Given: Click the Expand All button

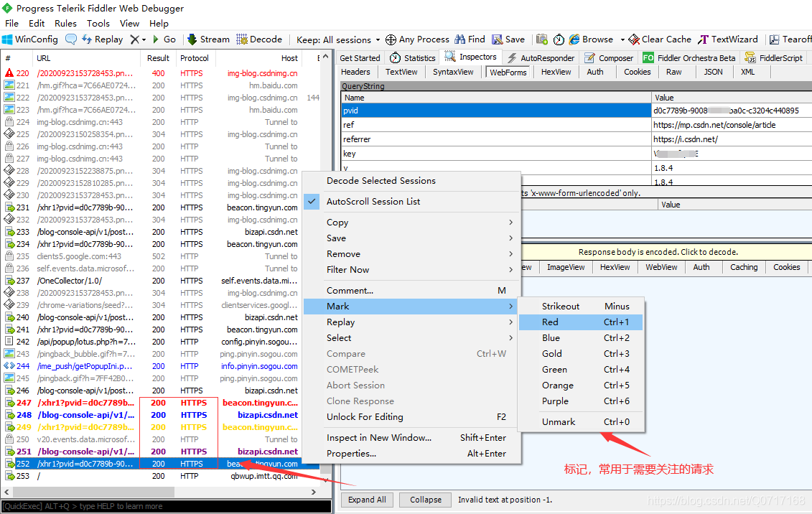Looking at the screenshot, I should (x=367, y=500).
